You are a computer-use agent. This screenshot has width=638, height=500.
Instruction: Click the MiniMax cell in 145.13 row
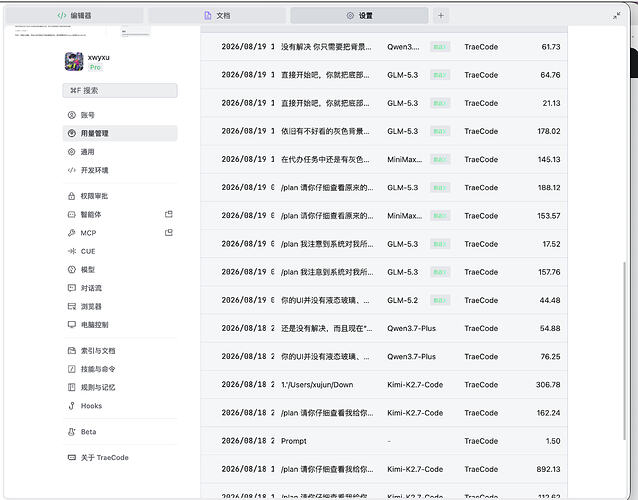coord(404,159)
